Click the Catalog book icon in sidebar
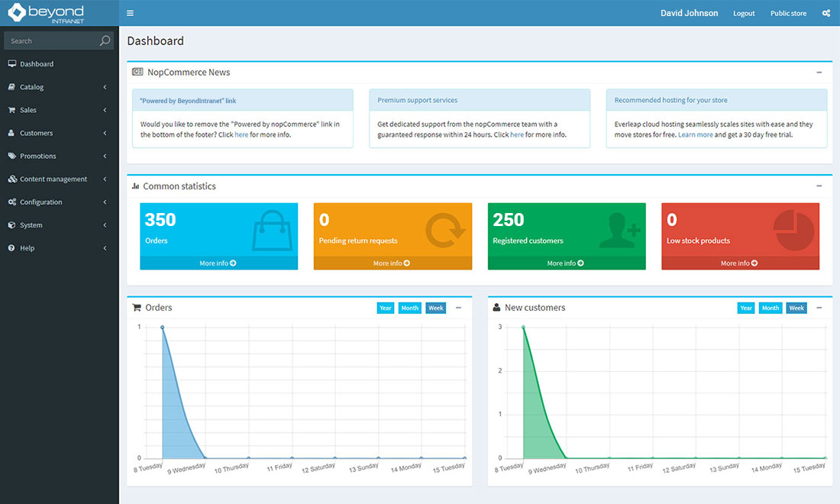The image size is (840, 504). coord(11,86)
